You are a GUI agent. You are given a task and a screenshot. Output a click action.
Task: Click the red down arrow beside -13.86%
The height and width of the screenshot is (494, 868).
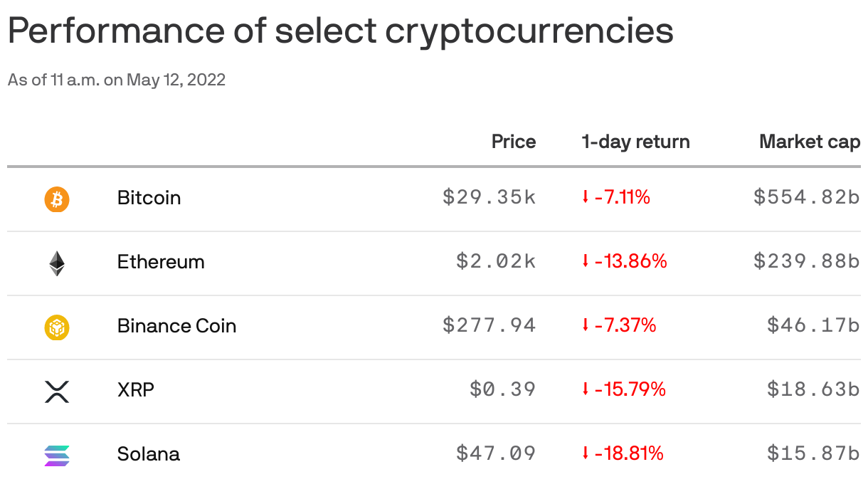585,261
